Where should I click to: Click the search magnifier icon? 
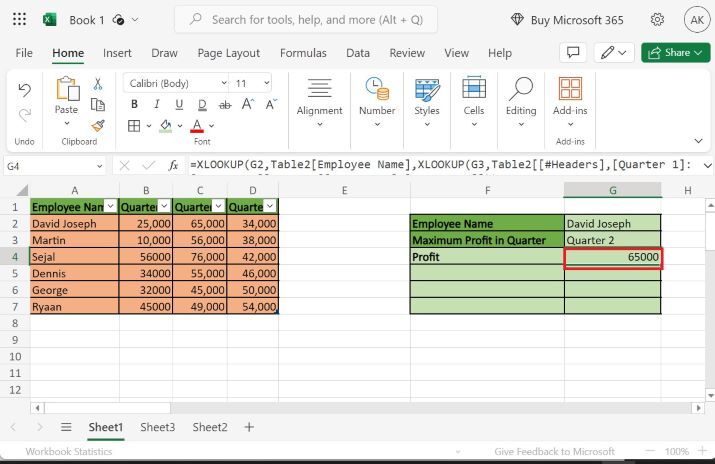click(x=196, y=19)
